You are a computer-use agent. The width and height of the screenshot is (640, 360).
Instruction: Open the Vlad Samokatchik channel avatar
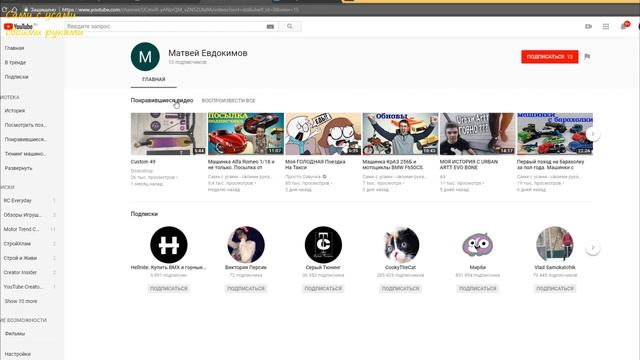coord(555,244)
